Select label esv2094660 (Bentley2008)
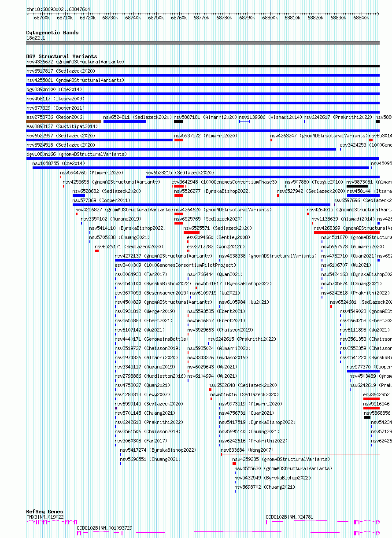The width and height of the screenshot is (392, 538). (x=218, y=237)
